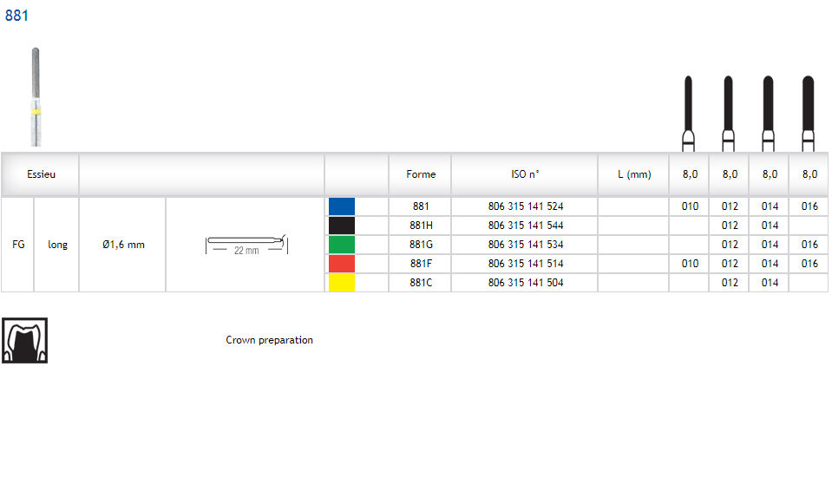Click the 22 mm shank diagram
The width and height of the screenshot is (832, 504).
click(246, 245)
